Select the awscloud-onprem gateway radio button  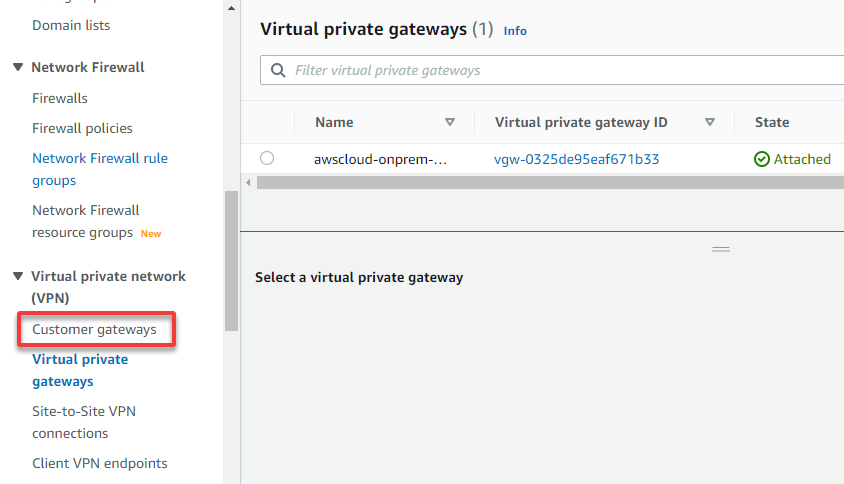(x=267, y=158)
